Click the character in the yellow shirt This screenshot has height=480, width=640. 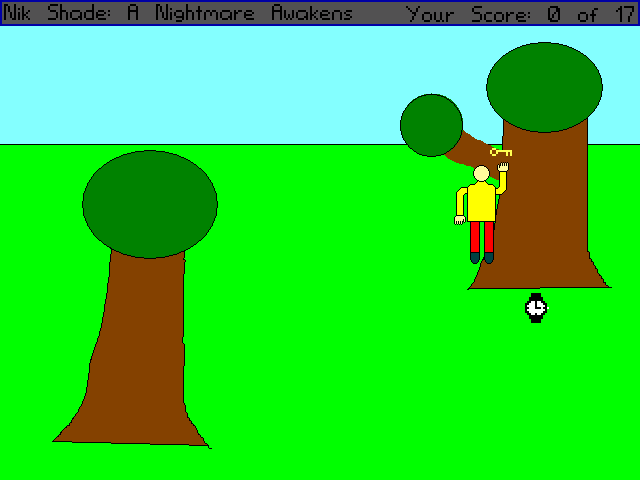click(x=481, y=213)
